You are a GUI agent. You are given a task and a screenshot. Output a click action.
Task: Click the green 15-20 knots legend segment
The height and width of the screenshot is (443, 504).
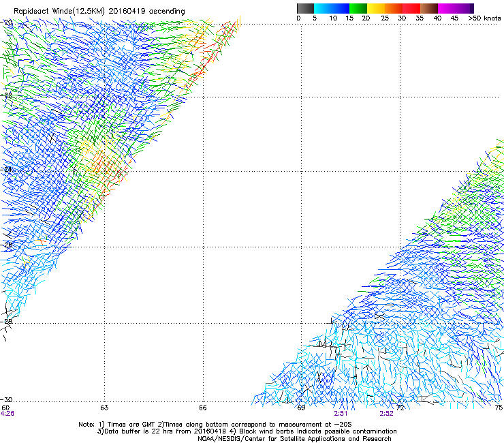click(358, 8)
